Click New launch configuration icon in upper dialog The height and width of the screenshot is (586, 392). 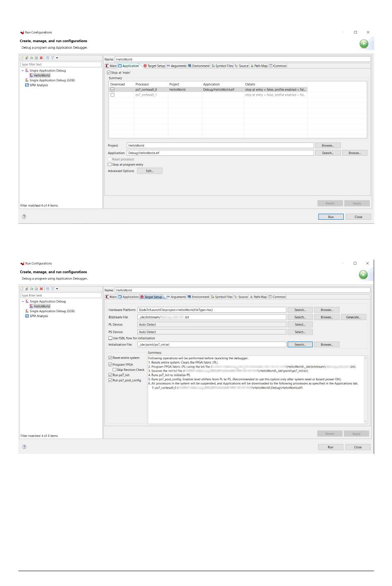[22, 58]
